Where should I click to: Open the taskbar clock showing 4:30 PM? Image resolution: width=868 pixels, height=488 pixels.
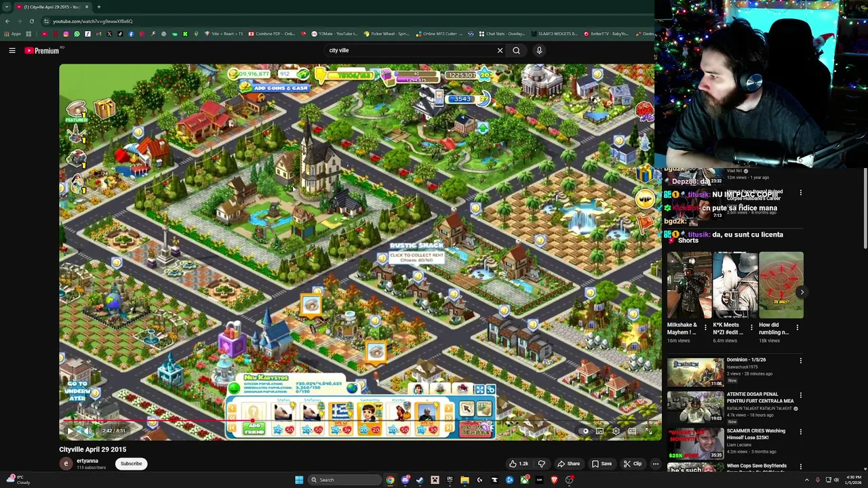click(853, 480)
